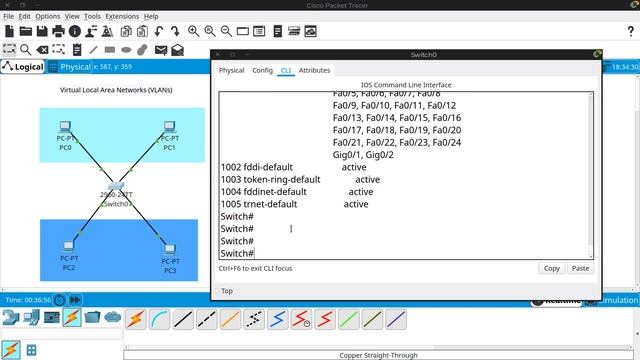Choose the Delete tool icon
The width and height of the screenshot is (640, 360).
point(42,50)
